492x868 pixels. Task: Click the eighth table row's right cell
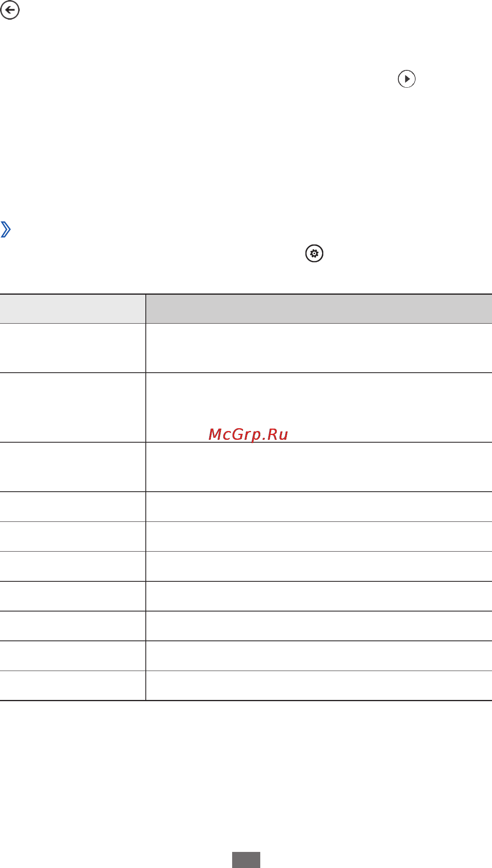[319, 626]
